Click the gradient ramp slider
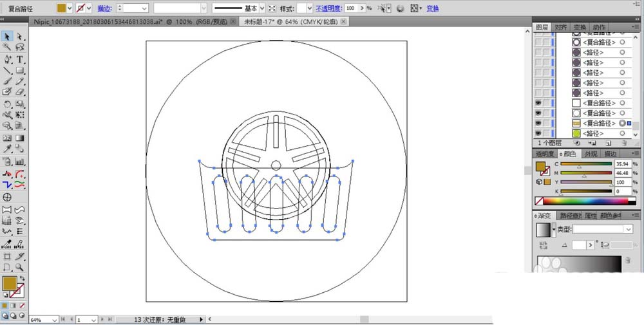 [579, 265]
